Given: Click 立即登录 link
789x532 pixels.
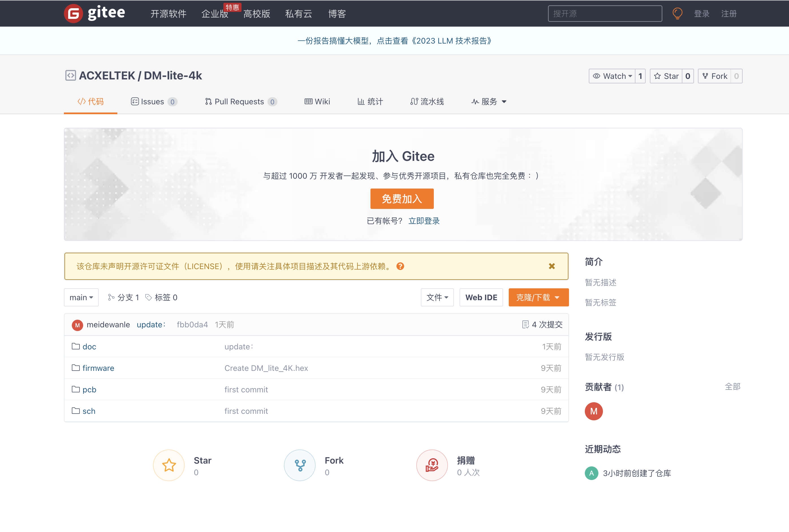Looking at the screenshot, I should tap(424, 221).
